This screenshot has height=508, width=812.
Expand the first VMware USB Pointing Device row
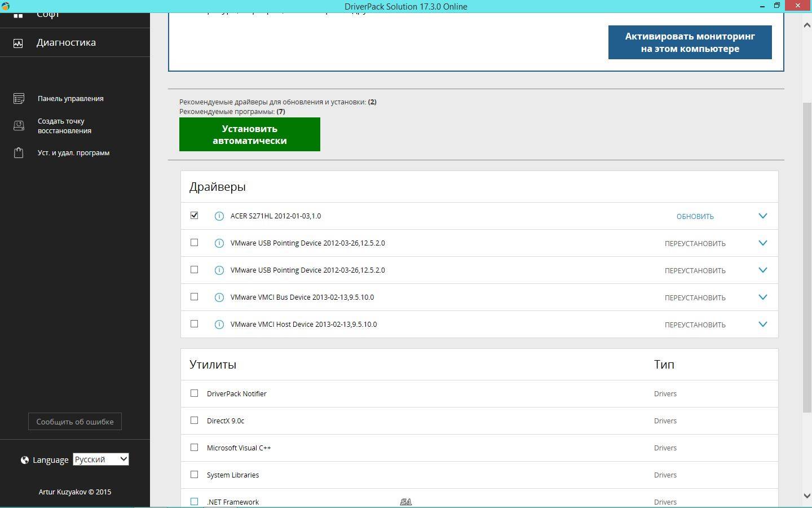[x=763, y=243]
